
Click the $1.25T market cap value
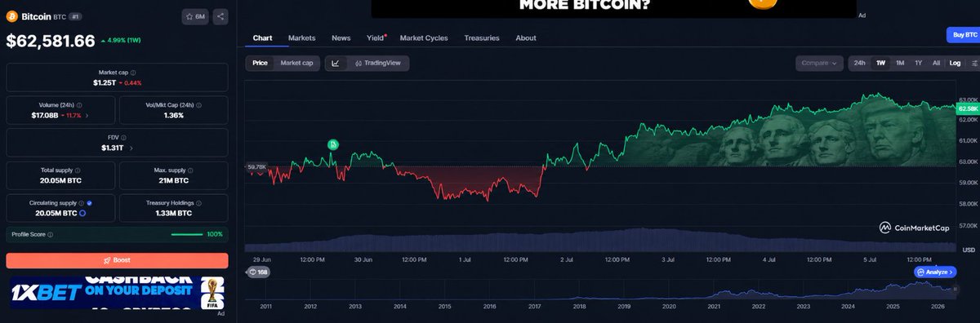pyautogui.click(x=105, y=83)
